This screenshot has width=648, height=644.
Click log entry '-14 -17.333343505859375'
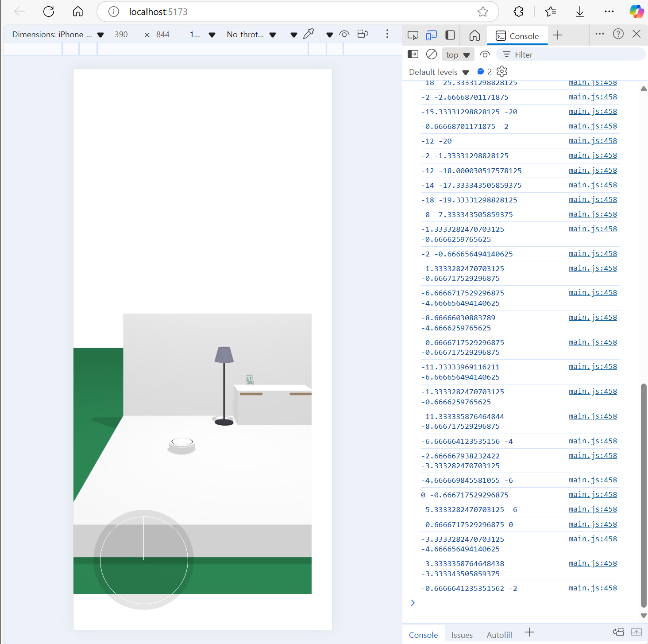471,185
